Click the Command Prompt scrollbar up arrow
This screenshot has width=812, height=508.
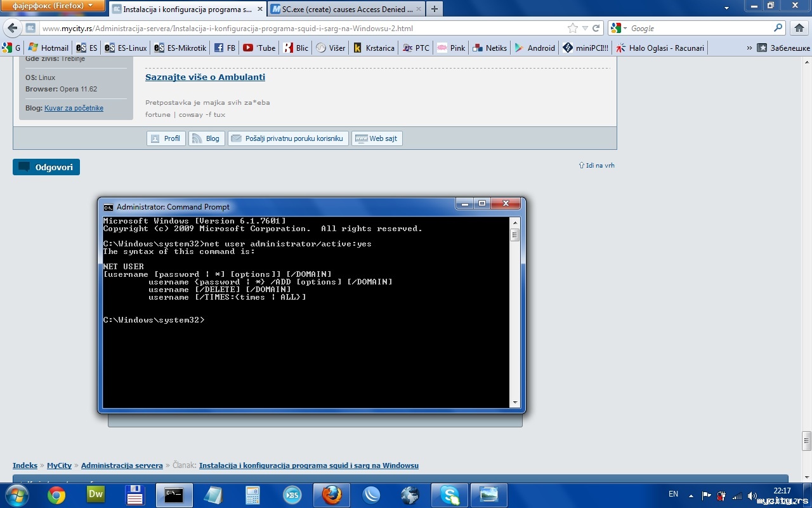click(514, 222)
